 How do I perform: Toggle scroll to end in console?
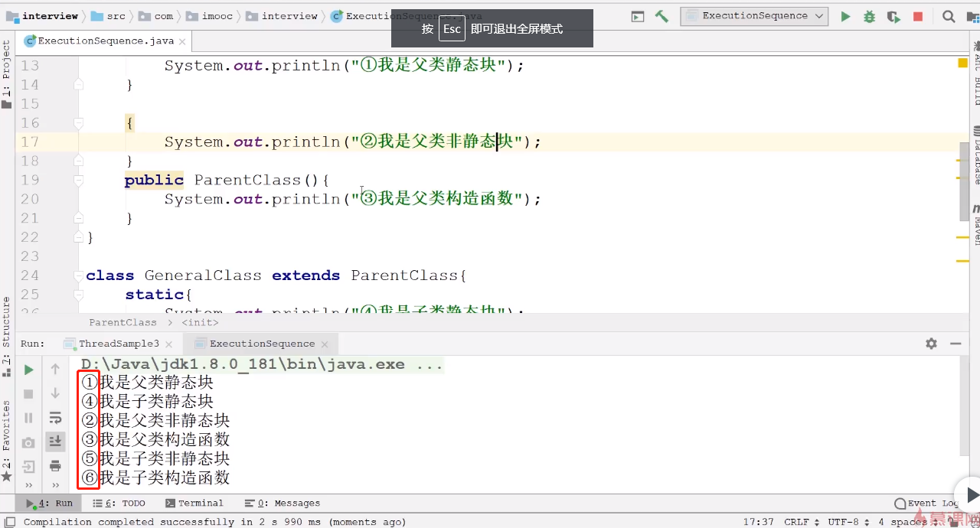(55, 442)
